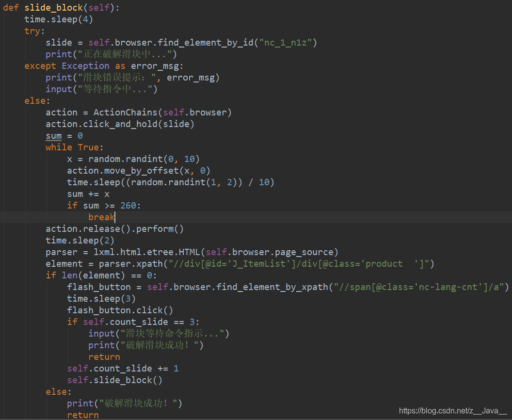Click the action.release().perform() line
Image resolution: width=512 pixels, height=420 pixels.
coord(114,229)
